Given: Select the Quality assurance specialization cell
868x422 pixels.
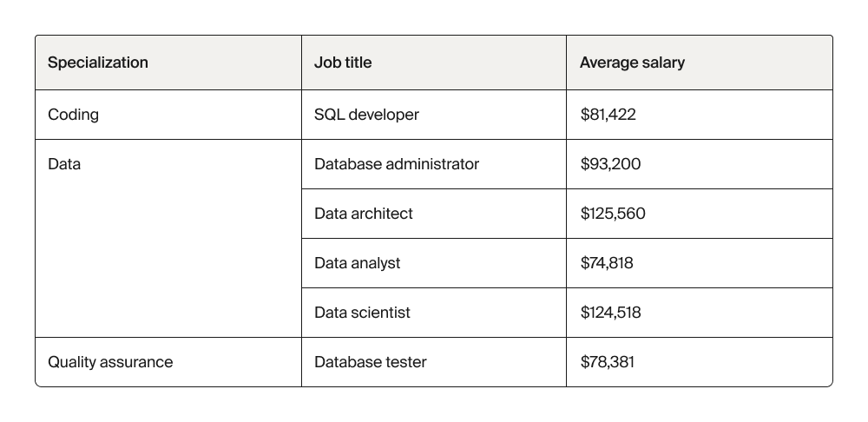Looking at the screenshot, I should coord(110,362).
